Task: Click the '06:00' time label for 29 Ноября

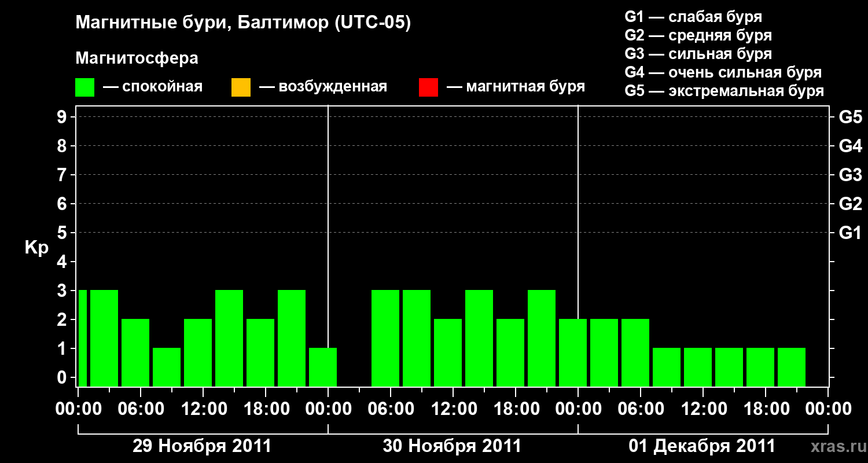Action: click(141, 409)
